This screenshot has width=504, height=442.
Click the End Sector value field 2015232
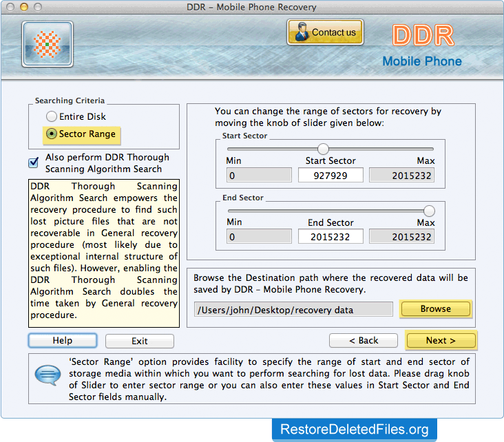pyautogui.click(x=330, y=237)
